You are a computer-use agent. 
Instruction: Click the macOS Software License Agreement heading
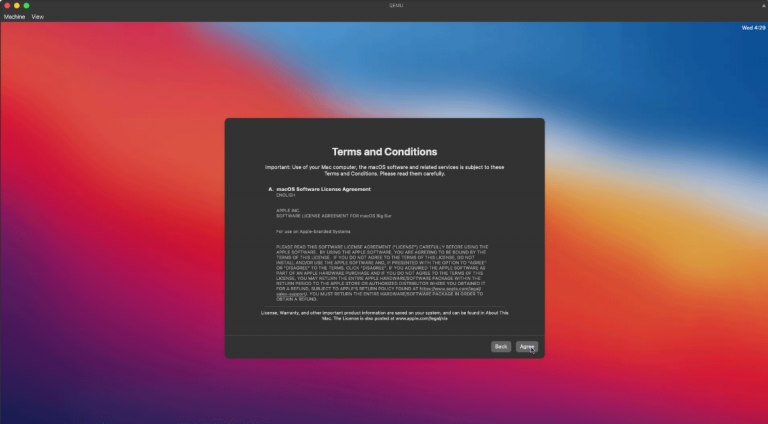(x=323, y=189)
